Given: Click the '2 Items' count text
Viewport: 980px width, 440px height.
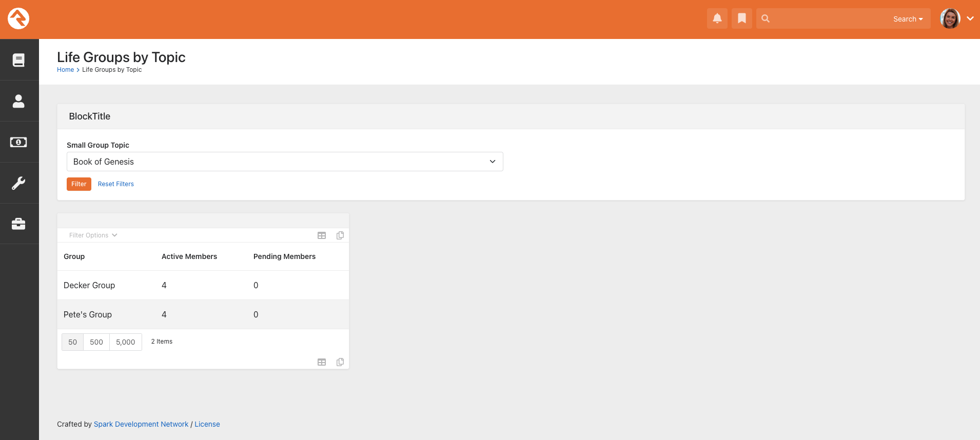Looking at the screenshot, I should coord(162,342).
